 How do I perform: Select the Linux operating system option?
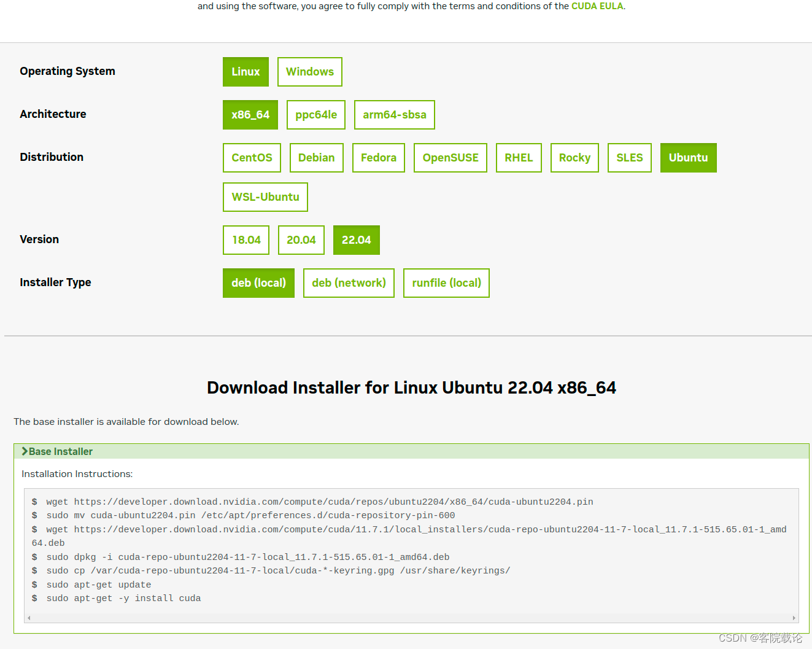[246, 72]
